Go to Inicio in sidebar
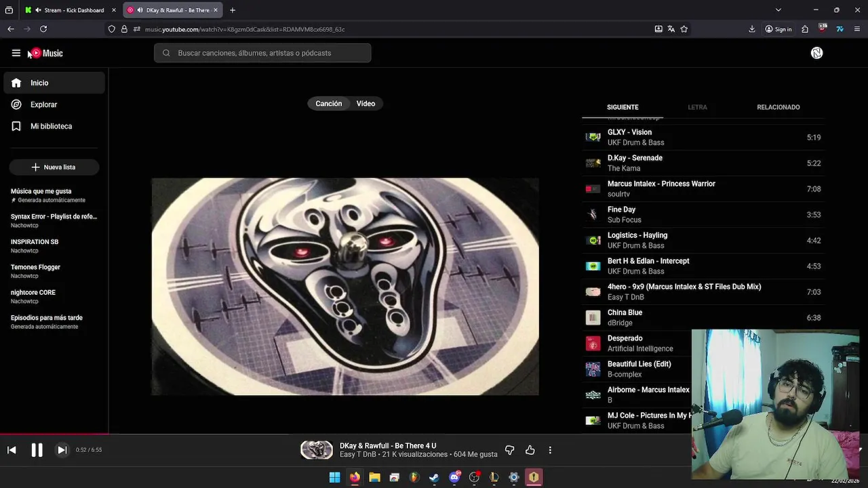 tap(54, 83)
